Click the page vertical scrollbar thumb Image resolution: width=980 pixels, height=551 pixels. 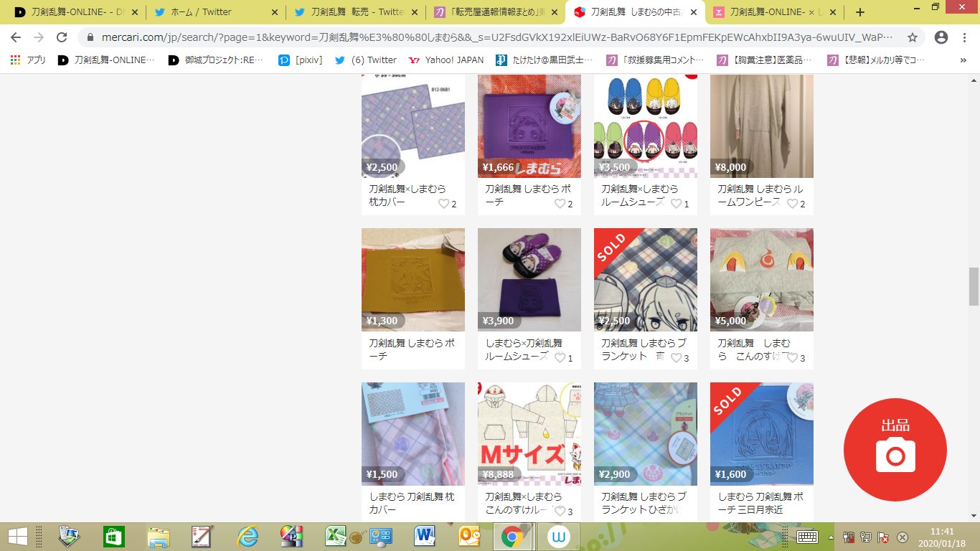click(974, 286)
